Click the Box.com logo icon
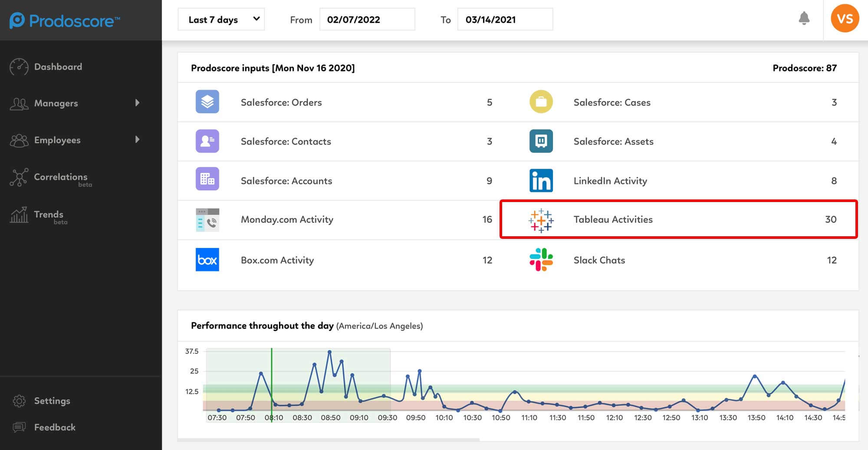The width and height of the screenshot is (868, 450). (x=207, y=260)
